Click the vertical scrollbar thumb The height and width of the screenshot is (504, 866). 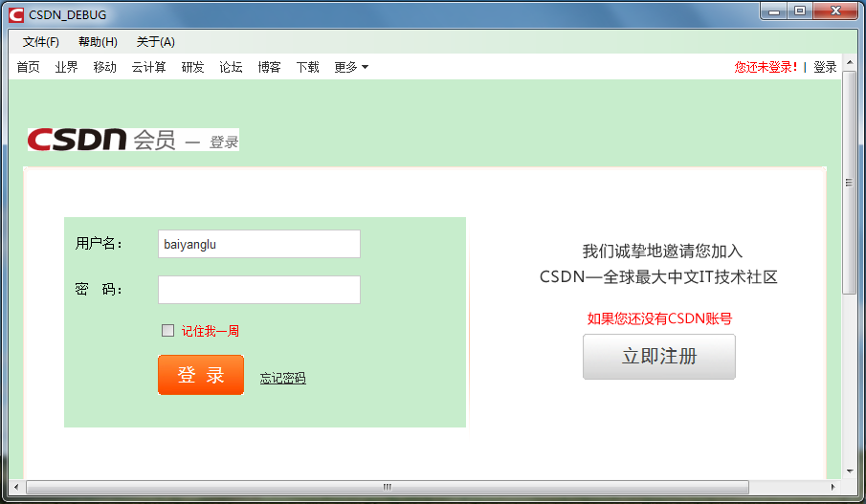pos(850,183)
